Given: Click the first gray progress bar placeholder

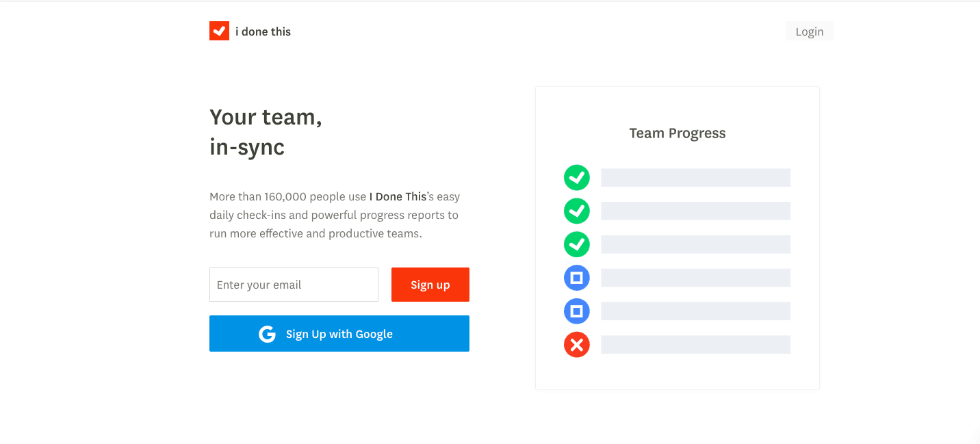Looking at the screenshot, I should [695, 178].
